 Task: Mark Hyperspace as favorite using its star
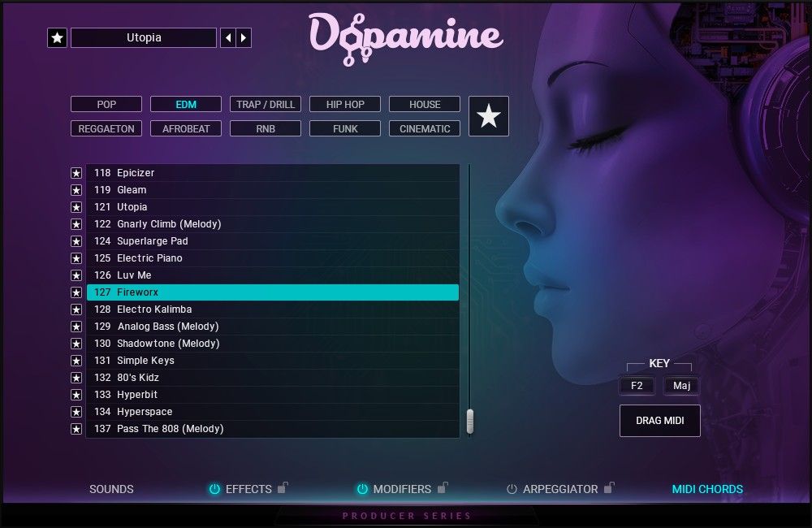76,412
